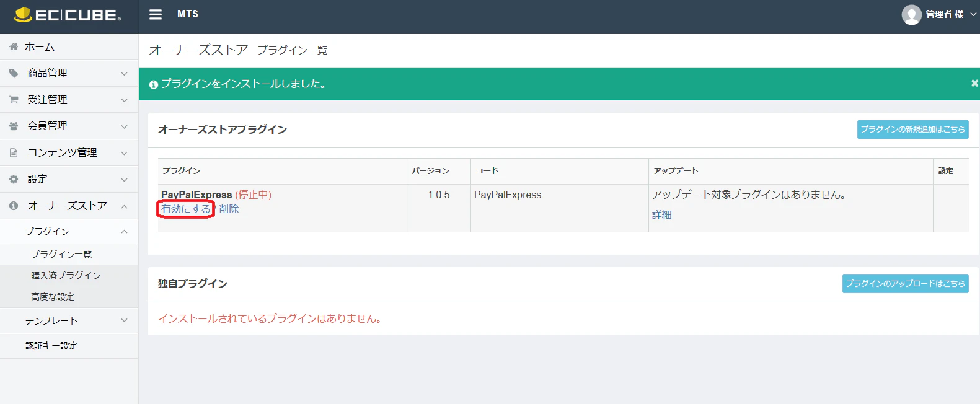
Task: Collapse the オーナーズストア menu chevron
Action: (125, 206)
